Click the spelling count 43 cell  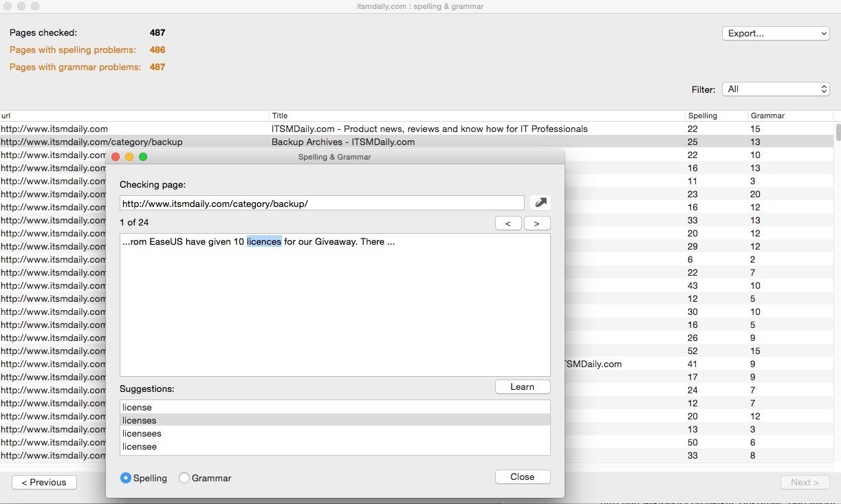692,285
